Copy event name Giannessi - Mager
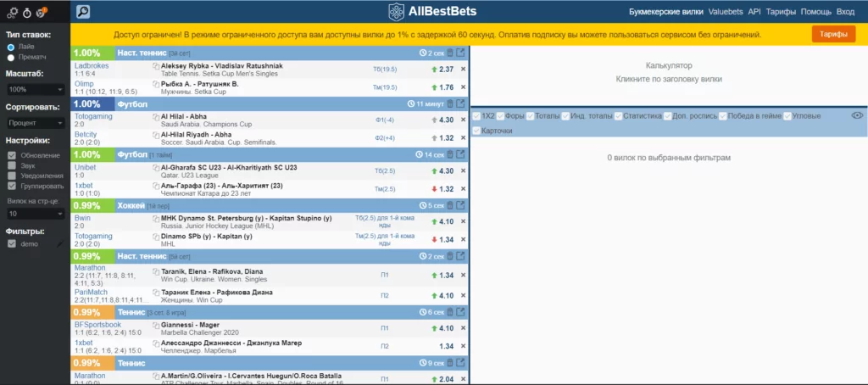The image size is (868, 385). (156, 325)
